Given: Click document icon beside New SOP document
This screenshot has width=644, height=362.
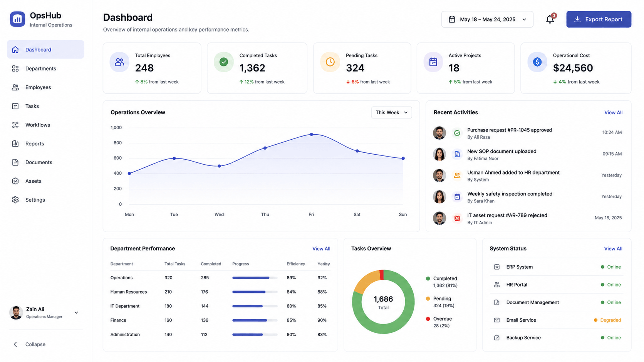Looking at the screenshot, I should coord(457,154).
